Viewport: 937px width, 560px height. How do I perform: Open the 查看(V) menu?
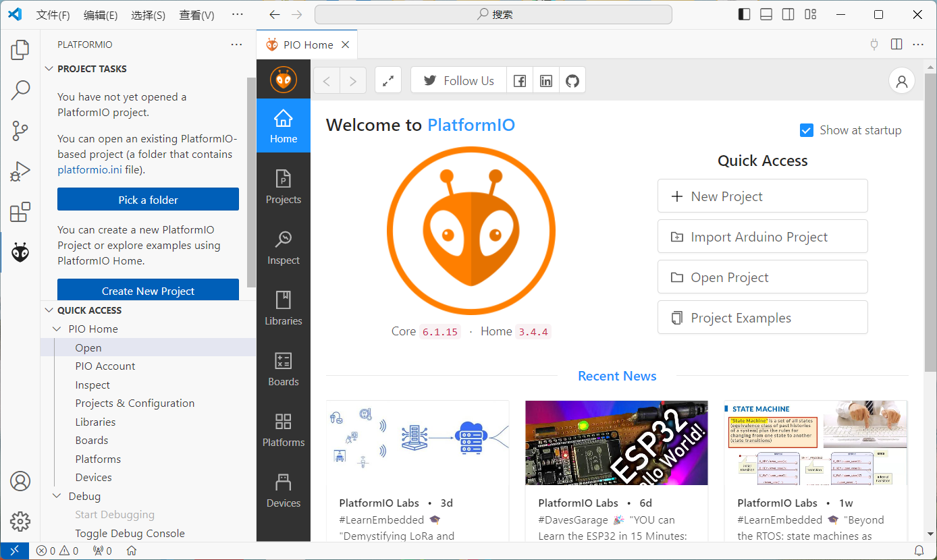[x=197, y=15]
